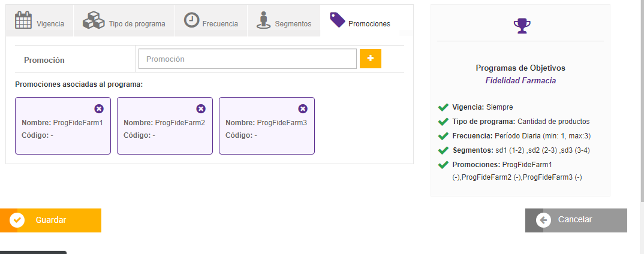Remove ProgFideFarm3 promotion card

[x=303, y=108]
